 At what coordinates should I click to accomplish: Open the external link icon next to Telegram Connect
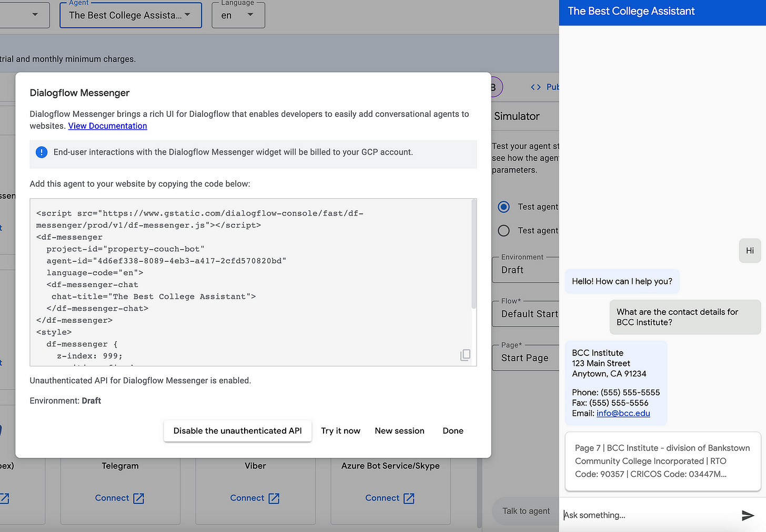click(139, 498)
